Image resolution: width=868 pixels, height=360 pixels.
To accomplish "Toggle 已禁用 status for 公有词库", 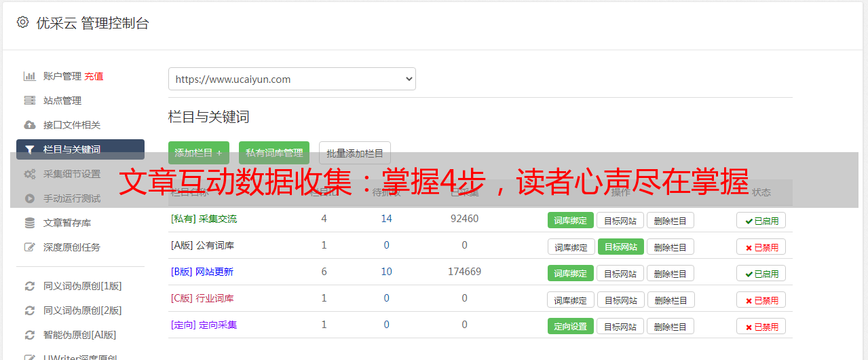I will 761,247.
